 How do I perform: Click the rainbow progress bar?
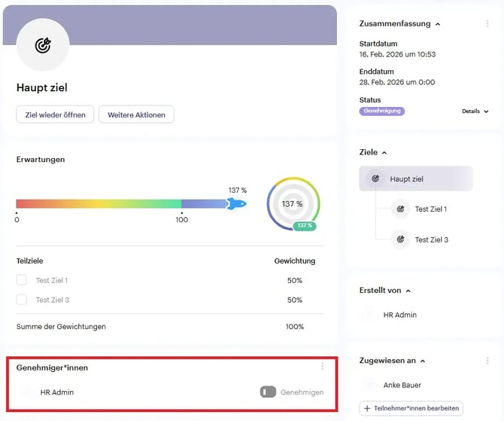(x=122, y=204)
